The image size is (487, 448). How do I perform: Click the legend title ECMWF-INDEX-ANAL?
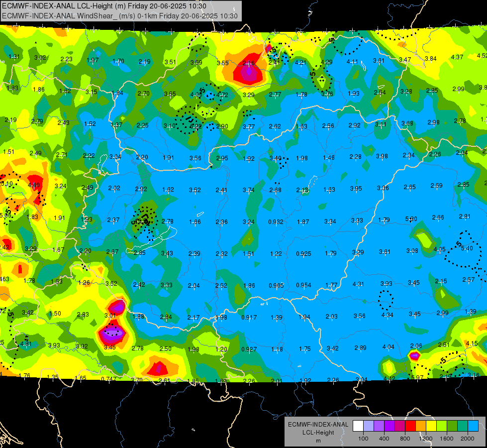point(318,425)
